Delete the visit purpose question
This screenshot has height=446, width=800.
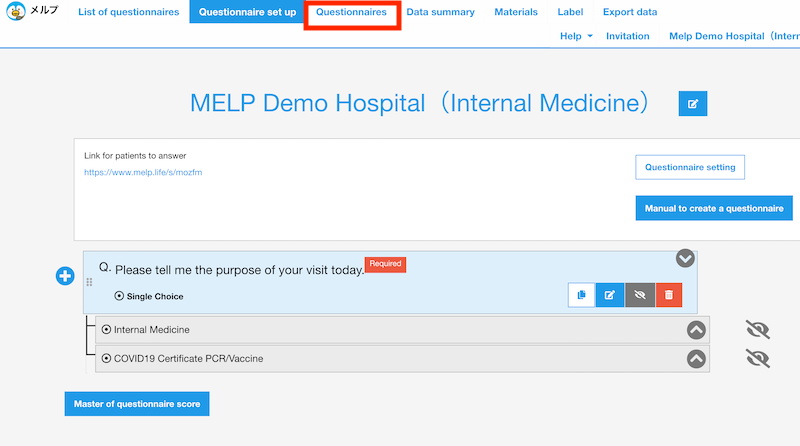669,295
